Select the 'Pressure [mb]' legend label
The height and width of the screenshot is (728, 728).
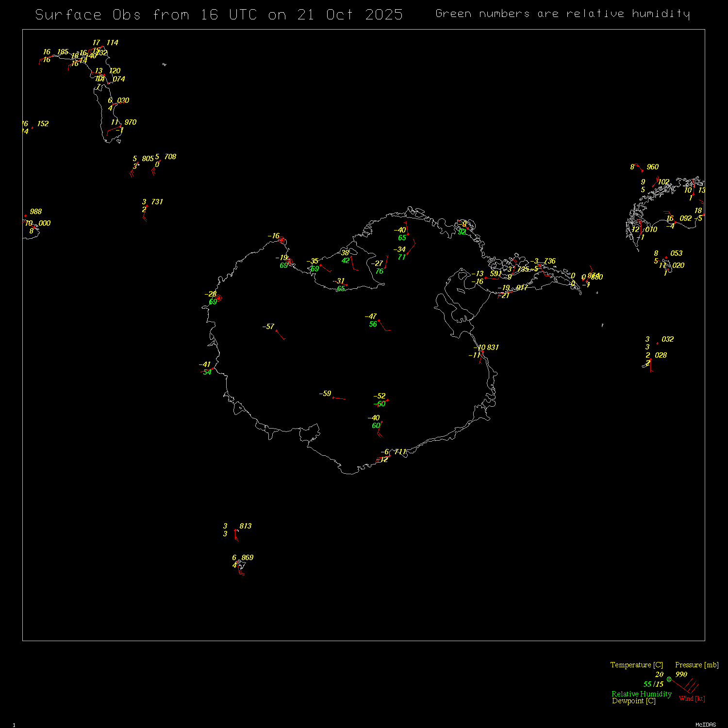[696, 665]
